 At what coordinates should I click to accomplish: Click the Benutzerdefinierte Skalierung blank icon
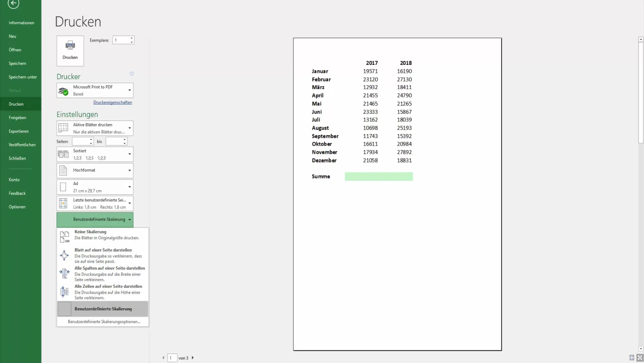tap(64, 309)
